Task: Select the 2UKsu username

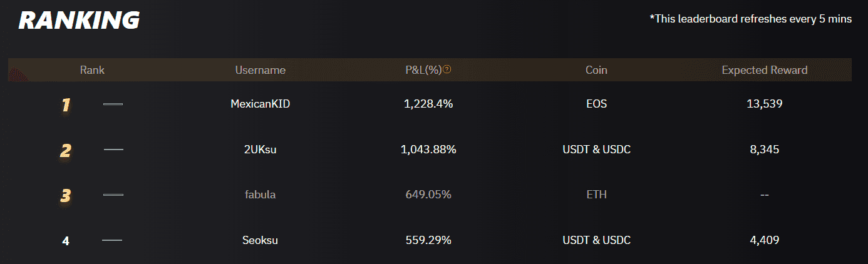Action: (260, 150)
